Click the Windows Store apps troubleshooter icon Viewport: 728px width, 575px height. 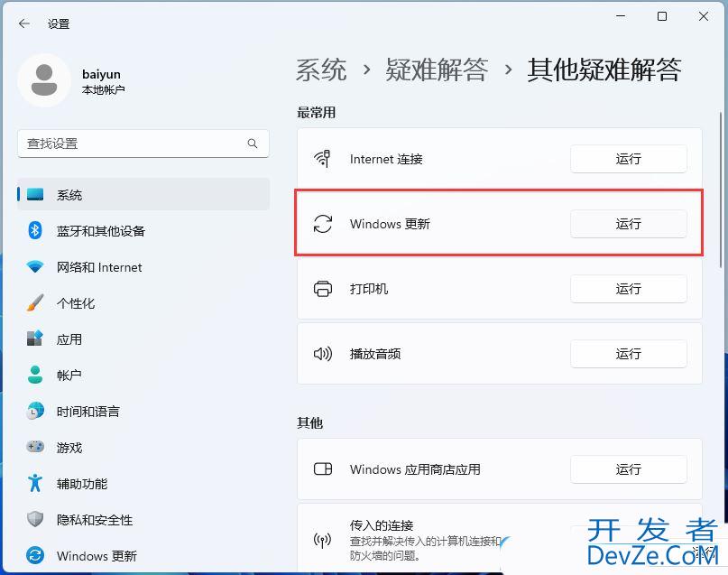click(x=323, y=469)
